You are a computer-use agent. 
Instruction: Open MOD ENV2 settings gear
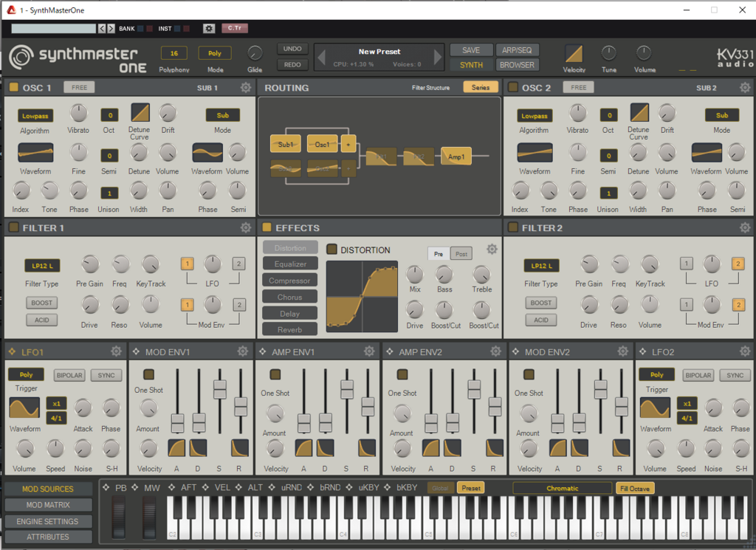click(x=623, y=351)
